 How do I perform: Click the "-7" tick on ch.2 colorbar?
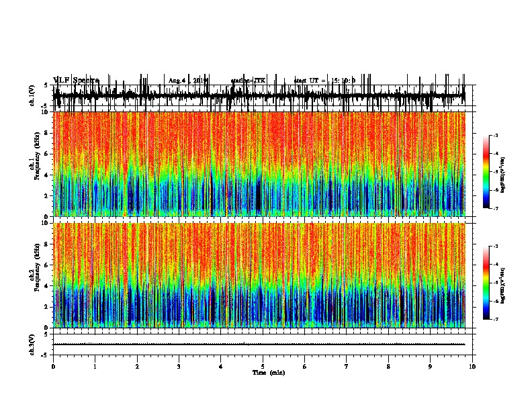[495, 320]
